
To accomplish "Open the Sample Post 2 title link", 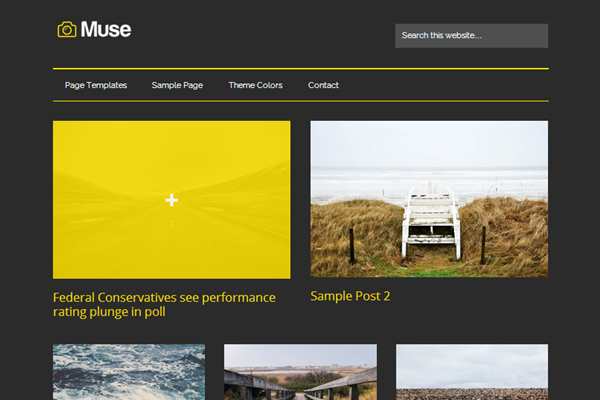I will [x=350, y=296].
